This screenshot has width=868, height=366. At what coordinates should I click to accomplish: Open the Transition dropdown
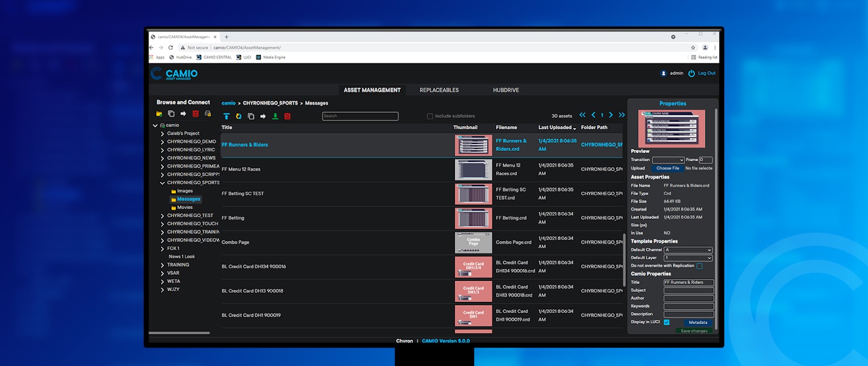[668, 160]
